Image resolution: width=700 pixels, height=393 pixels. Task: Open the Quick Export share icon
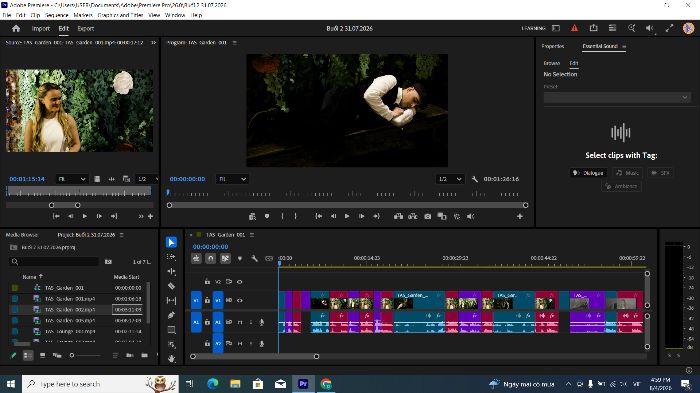click(x=593, y=28)
